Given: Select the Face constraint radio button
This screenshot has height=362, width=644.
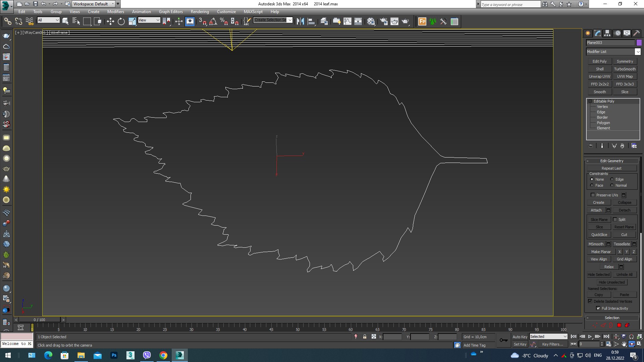Looking at the screenshot, I should click(x=592, y=185).
